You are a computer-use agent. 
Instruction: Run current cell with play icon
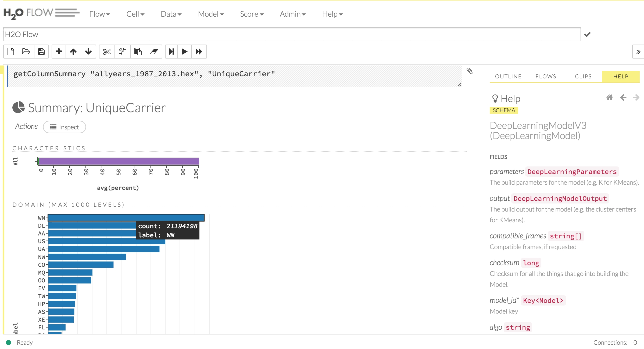(x=185, y=52)
